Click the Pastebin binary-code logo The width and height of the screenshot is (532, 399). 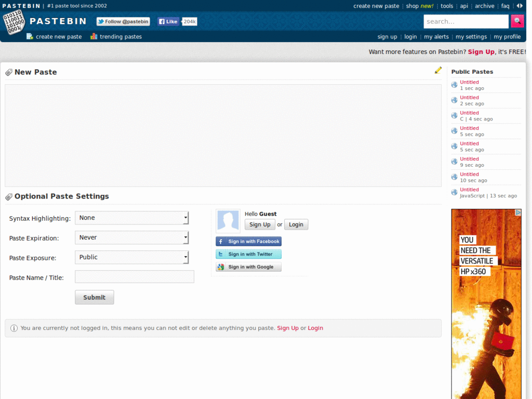[14, 22]
